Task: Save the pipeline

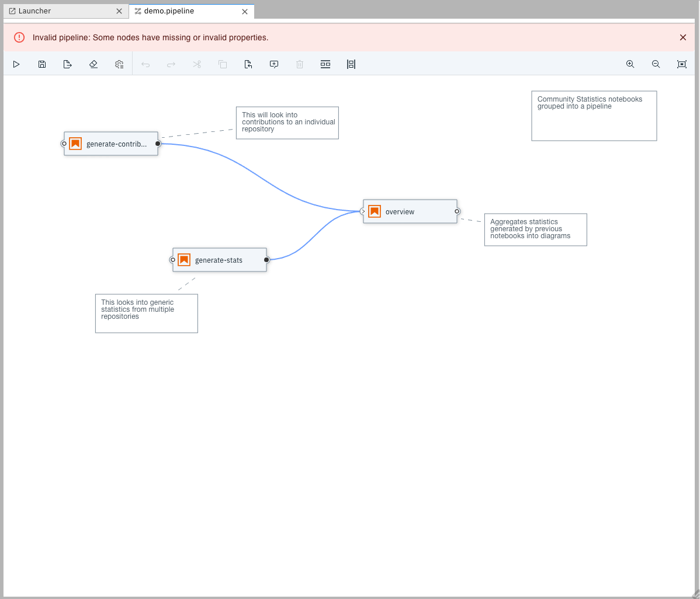Action: pos(41,64)
